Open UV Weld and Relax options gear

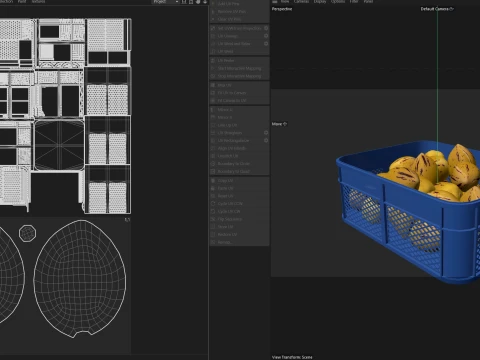tap(266, 44)
